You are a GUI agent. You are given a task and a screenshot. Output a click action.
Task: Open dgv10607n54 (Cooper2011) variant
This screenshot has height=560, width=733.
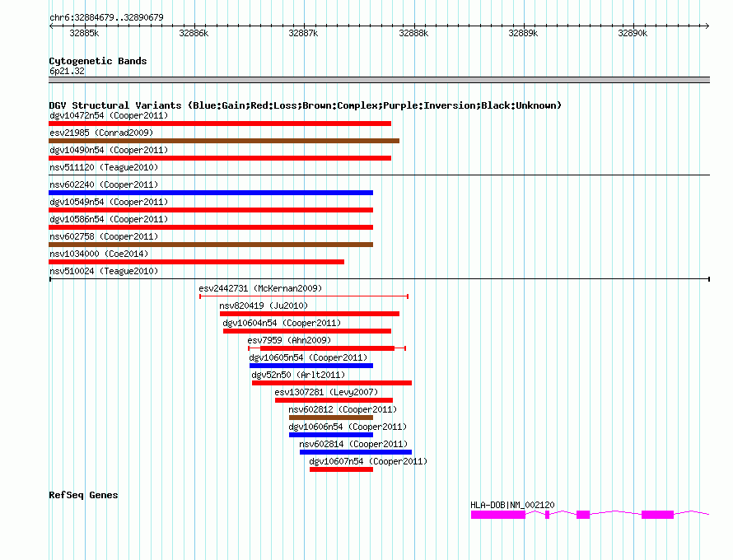[x=368, y=461]
